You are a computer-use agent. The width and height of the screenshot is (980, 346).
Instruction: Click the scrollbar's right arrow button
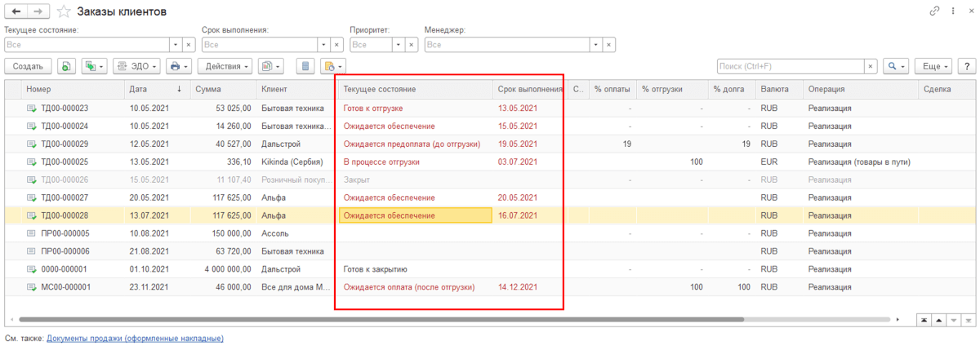[x=898, y=319]
